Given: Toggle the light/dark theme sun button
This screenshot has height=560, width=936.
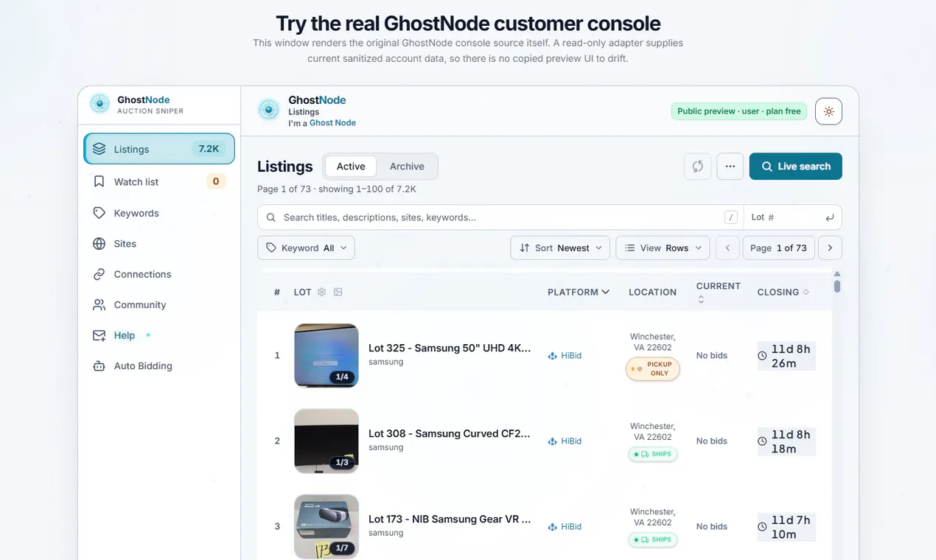Looking at the screenshot, I should [828, 111].
